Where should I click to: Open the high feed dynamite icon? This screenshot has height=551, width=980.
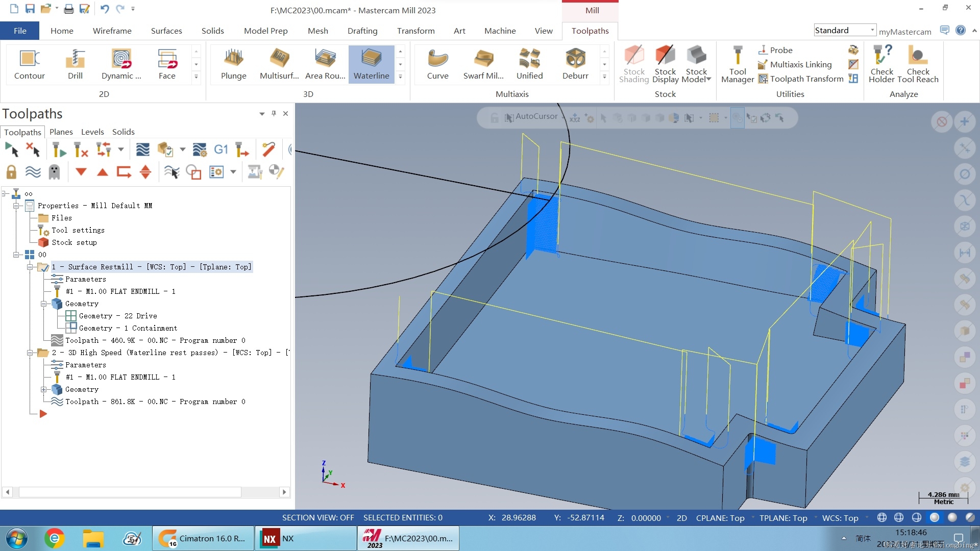(269, 149)
